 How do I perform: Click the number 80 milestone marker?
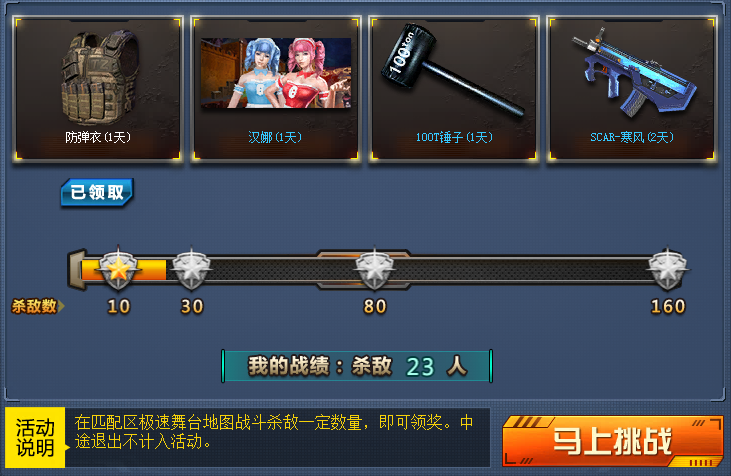click(x=375, y=306)
